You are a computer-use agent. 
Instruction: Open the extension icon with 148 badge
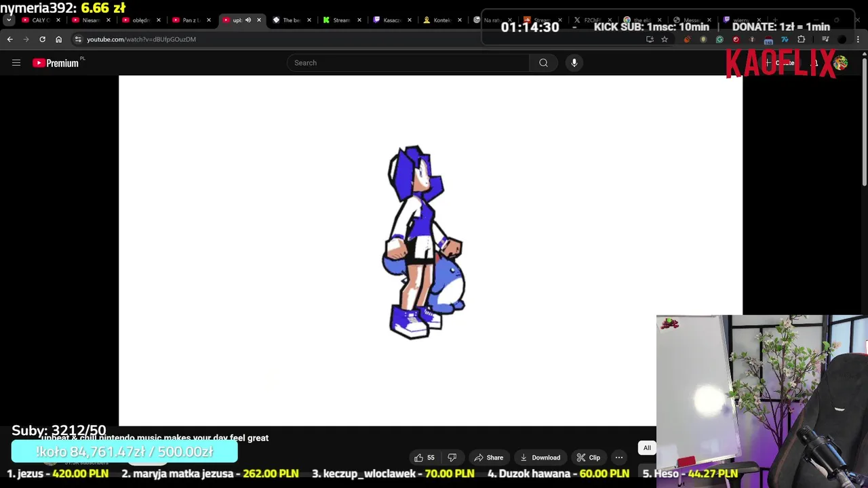768,40
